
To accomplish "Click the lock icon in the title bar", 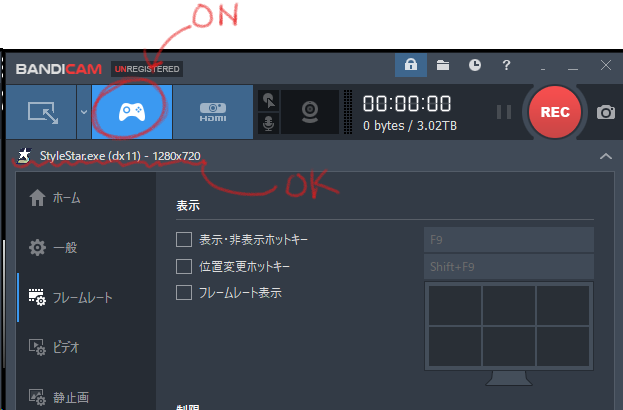I will pos(411,65).
